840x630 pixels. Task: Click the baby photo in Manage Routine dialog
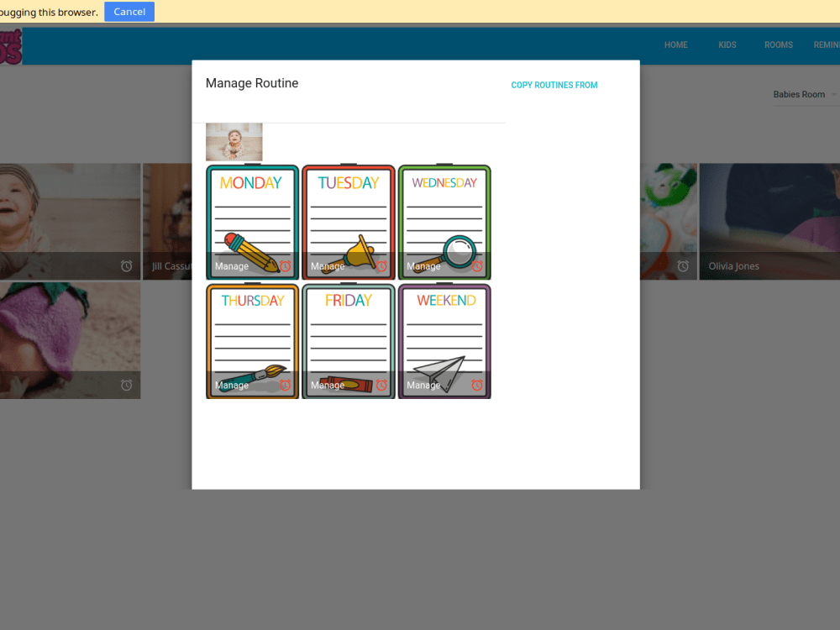pos(234,142)
